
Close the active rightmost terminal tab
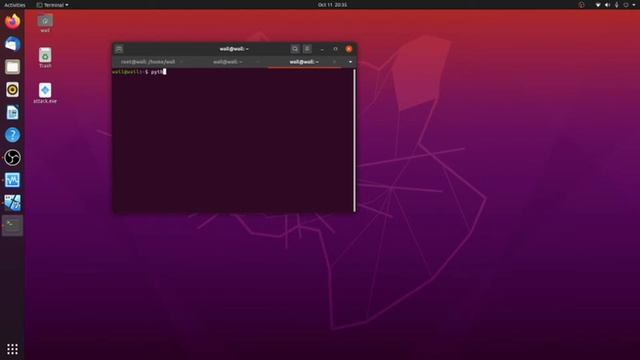coord(334,62)
